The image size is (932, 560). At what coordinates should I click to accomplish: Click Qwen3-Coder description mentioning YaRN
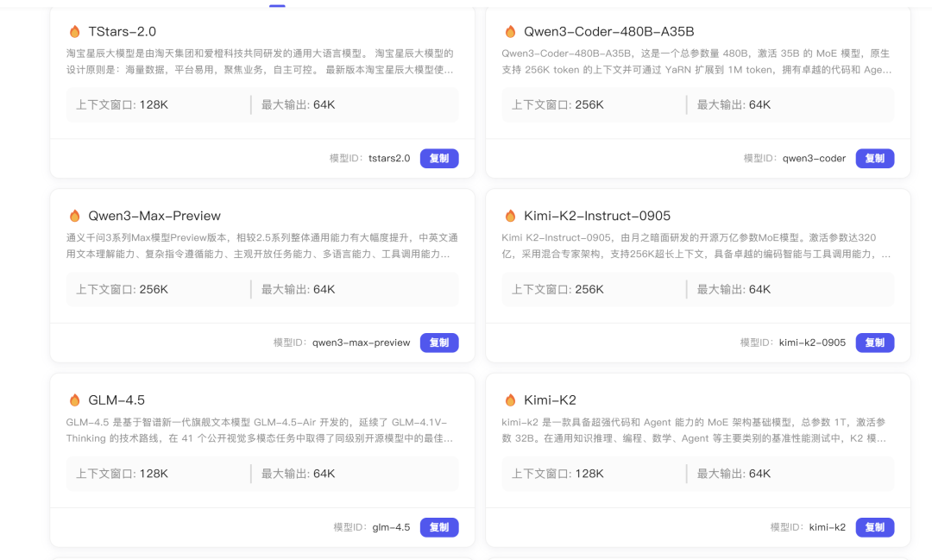pyautogui.click(x=696, y=61)
